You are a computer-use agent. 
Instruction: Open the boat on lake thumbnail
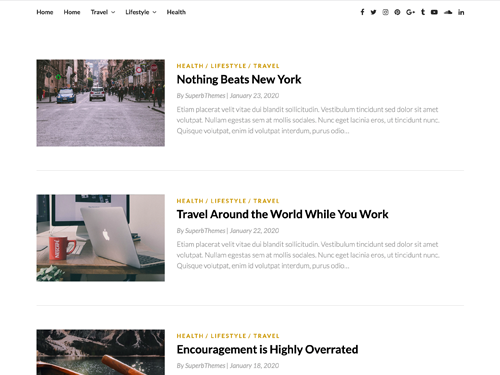[x=101, y=352]
